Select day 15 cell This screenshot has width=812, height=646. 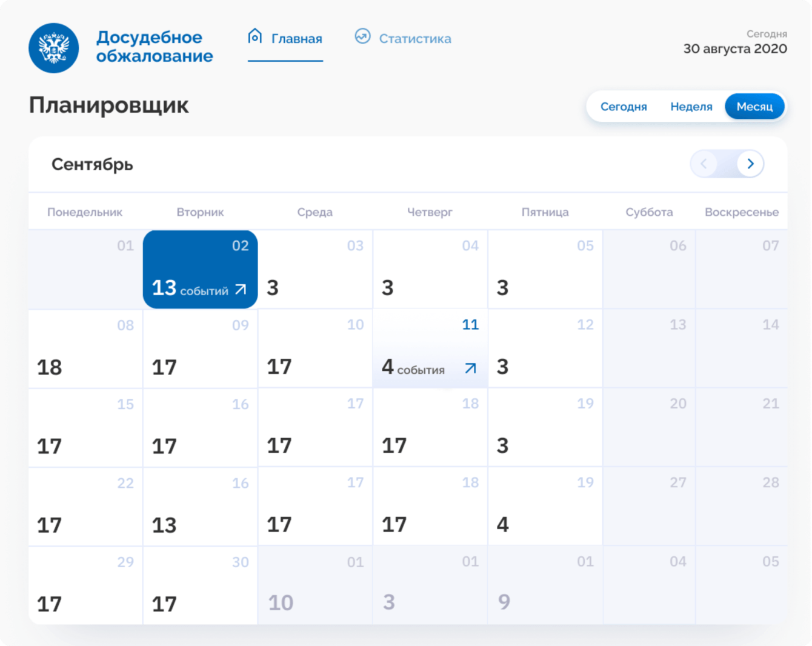coord(85,428)
